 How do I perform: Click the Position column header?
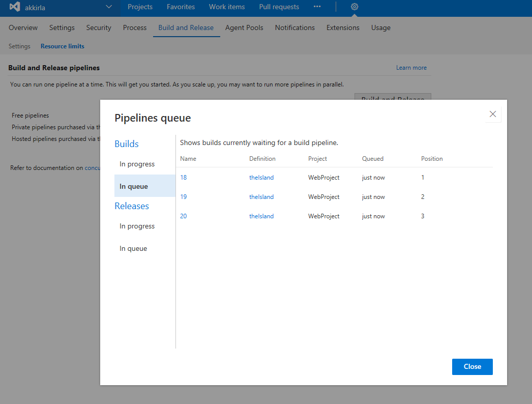pyautogui.click(x=432, y=159)
